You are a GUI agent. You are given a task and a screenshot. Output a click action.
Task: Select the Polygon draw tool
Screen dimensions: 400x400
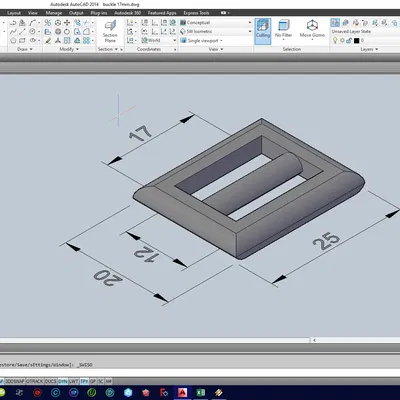click(x=13, y=40)
